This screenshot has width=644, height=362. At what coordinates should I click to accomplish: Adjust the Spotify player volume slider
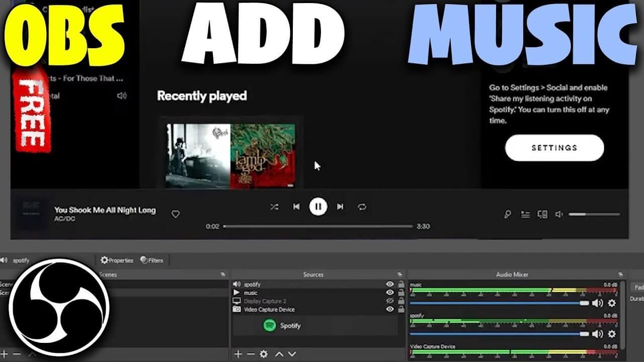coord(594,215)
